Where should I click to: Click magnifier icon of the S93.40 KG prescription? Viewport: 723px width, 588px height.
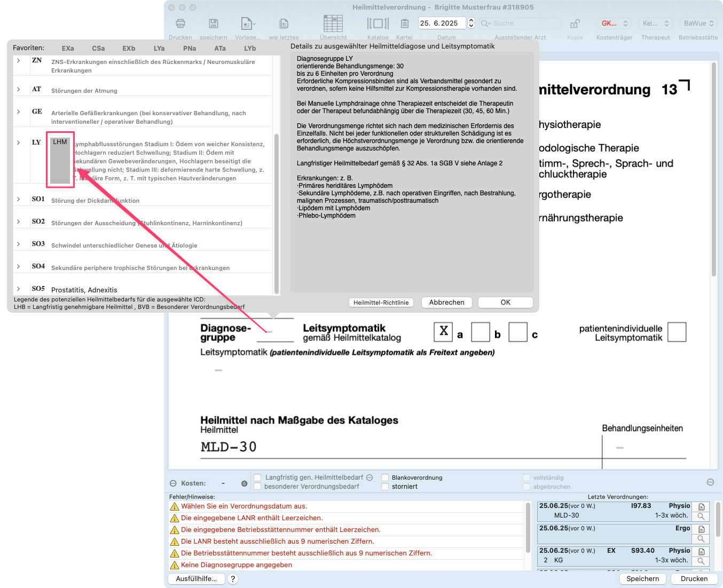tap(702, 561)
